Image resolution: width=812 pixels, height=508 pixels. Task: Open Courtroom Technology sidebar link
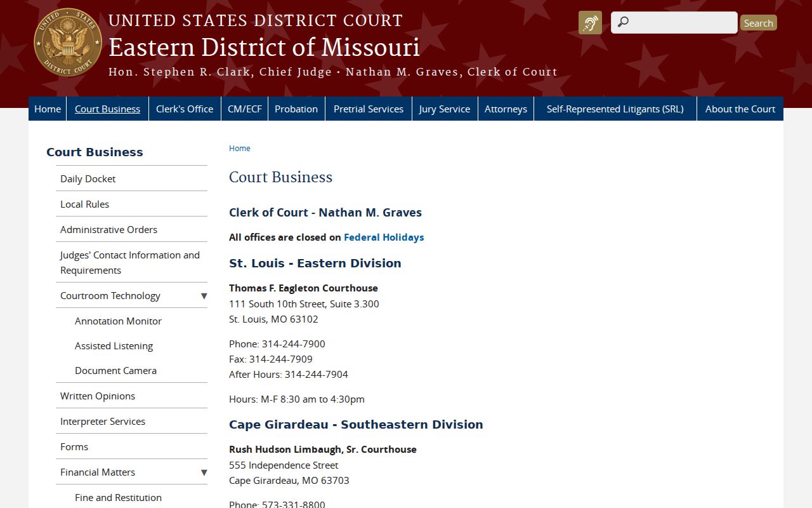pos(110,295)
